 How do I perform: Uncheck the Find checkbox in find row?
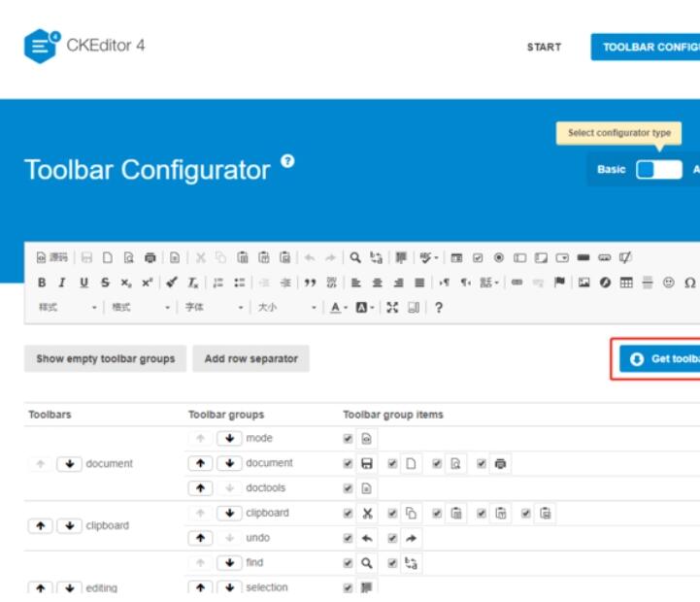(348, 563)
